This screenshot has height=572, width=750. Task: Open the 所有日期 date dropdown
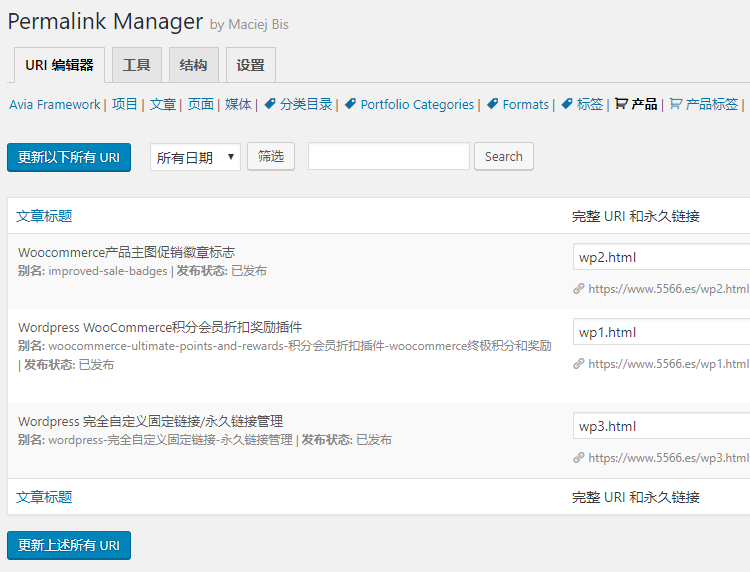click(x=195, y=157)
